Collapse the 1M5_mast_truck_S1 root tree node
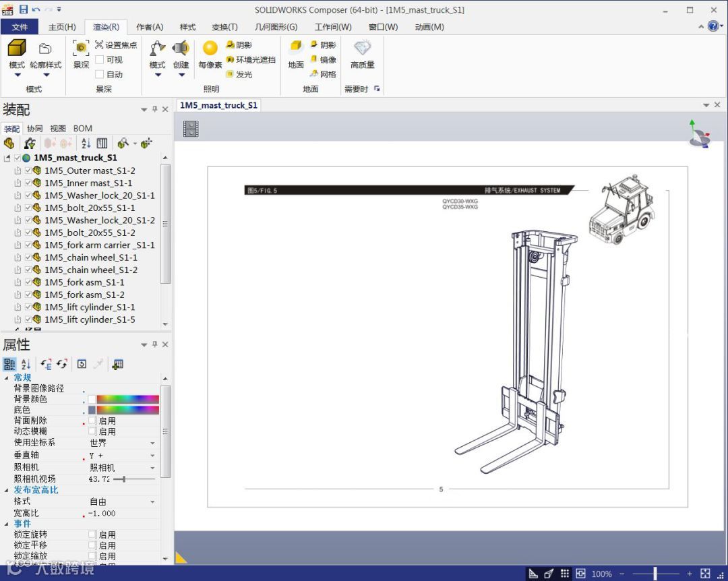Viewport: 728px width, 581px height. 7,158
